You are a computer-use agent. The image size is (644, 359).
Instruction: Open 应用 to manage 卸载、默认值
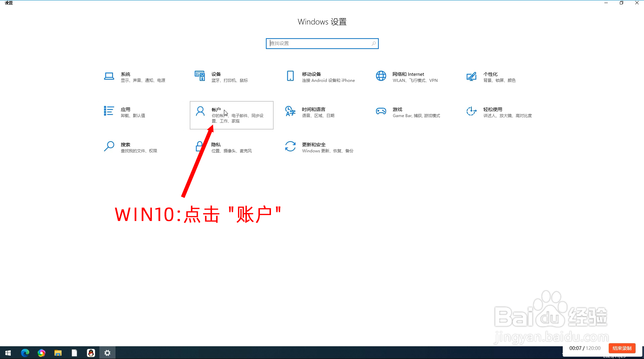pyautogui.click(x=134, y=112)
